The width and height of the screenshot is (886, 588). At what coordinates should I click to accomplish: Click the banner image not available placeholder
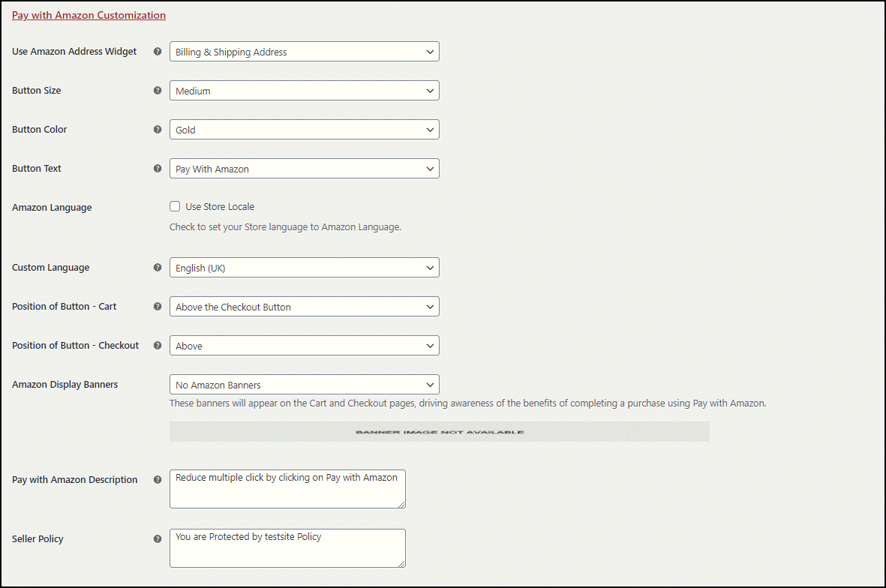[x=440, y=432]
